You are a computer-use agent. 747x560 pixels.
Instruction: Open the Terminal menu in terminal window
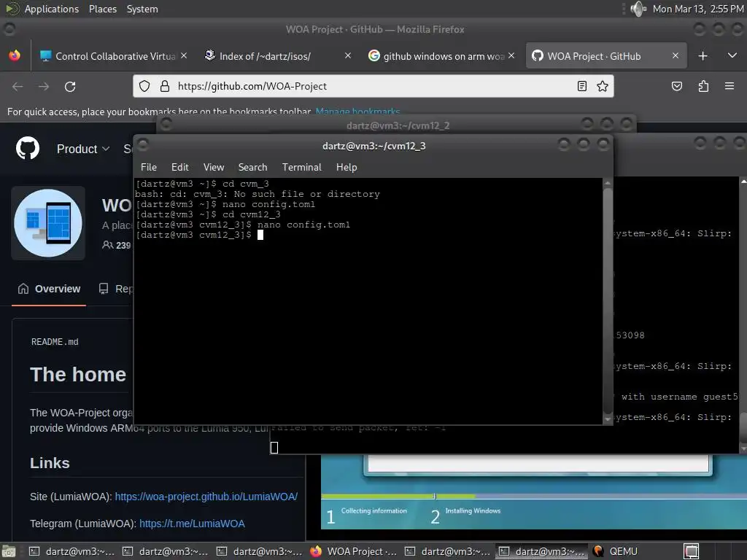point(301,167)
